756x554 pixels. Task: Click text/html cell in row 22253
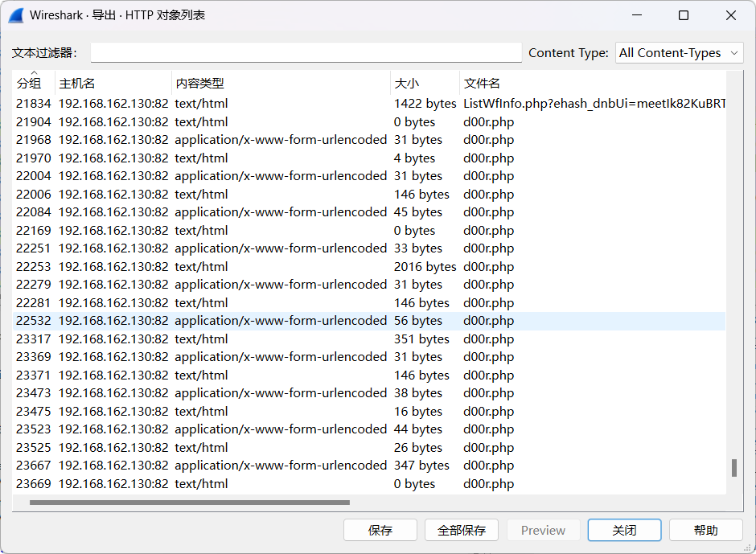tap(201, 267)
